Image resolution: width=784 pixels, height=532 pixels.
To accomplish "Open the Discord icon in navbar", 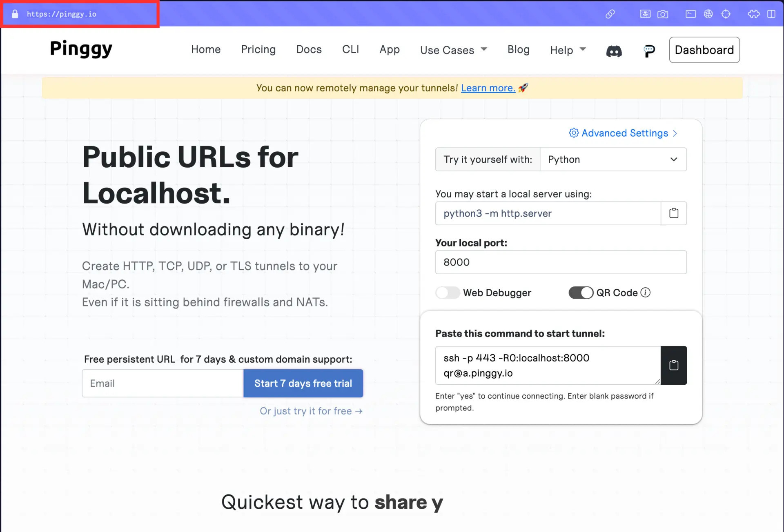I will (614, 51).
